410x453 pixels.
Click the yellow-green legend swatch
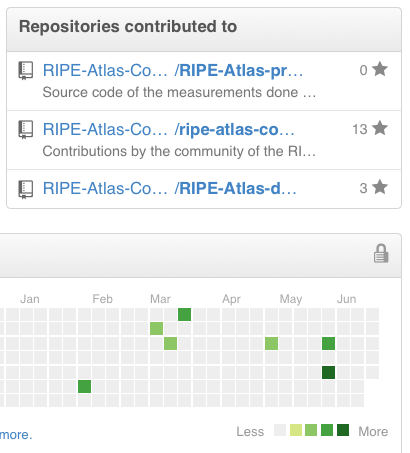click(x=296, y=430)
